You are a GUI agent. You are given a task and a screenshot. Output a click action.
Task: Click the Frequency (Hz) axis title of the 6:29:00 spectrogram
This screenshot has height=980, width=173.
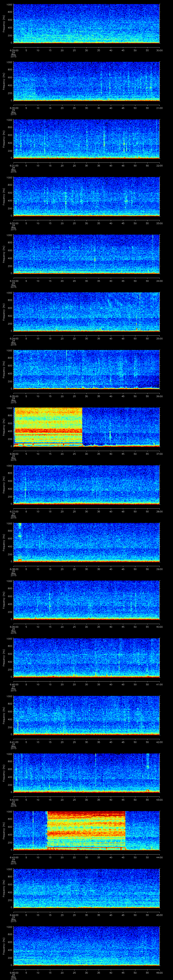(x=4, y=24)
